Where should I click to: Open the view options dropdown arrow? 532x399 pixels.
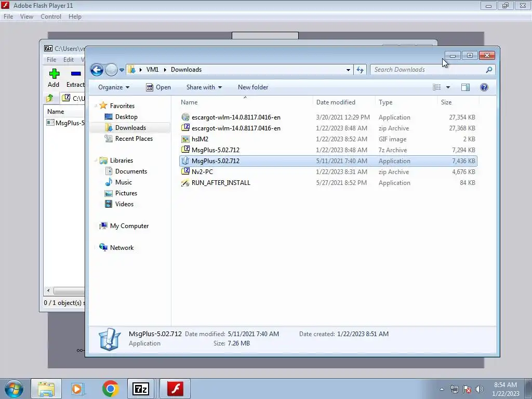[448, 87]
